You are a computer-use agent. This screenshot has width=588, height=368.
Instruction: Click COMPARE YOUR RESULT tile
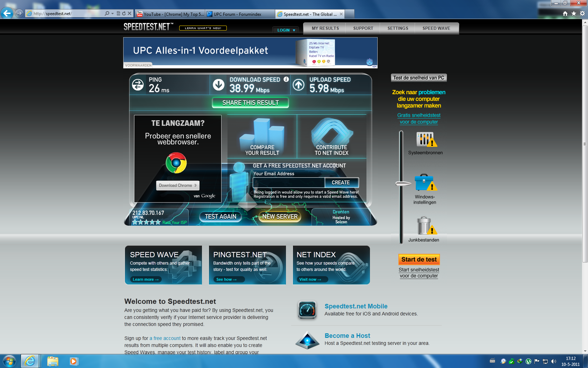pyautogui.click(x=262, y=136)
